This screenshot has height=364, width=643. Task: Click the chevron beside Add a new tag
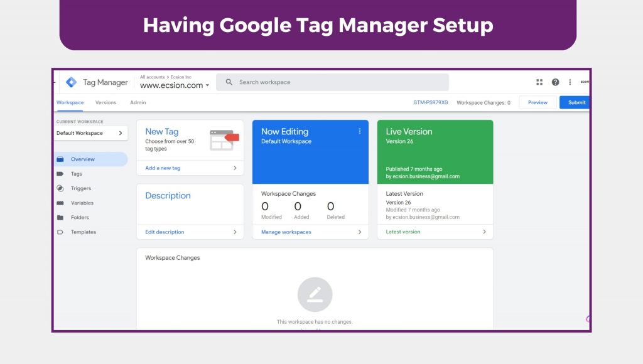(x=235, y=168)
